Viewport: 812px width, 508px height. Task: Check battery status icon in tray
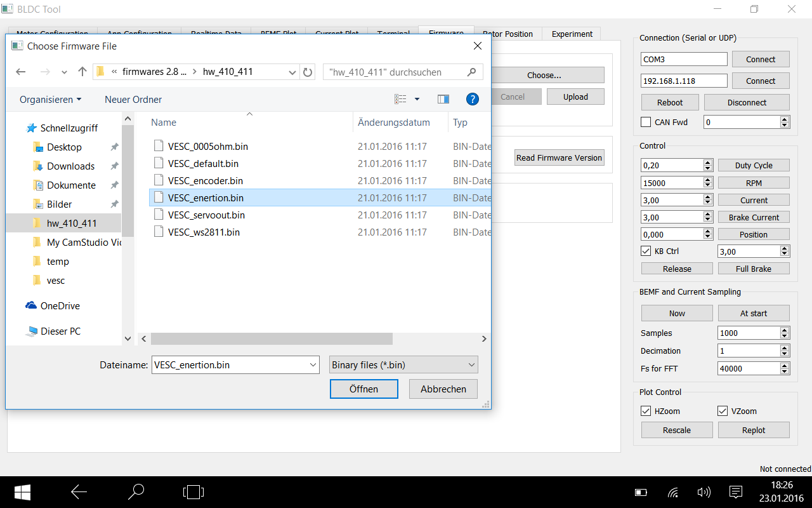(641, 492)
